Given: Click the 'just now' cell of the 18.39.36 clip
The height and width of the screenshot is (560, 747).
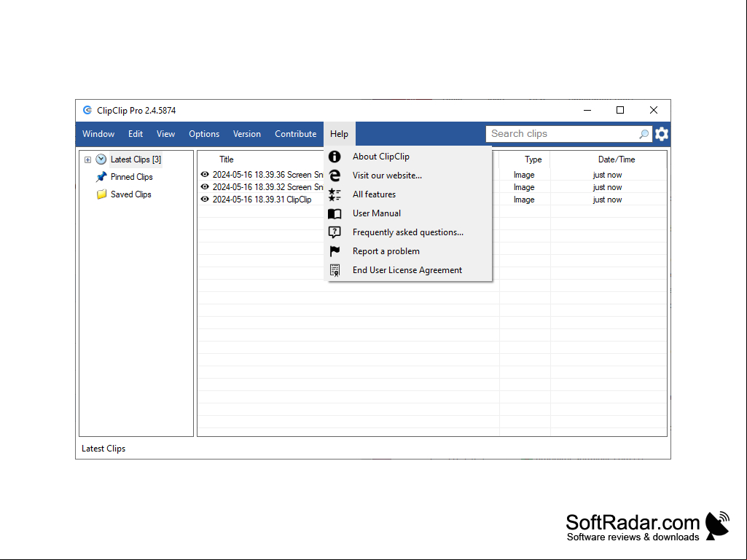Looking at the screenshot, I should tap(607, 175).
